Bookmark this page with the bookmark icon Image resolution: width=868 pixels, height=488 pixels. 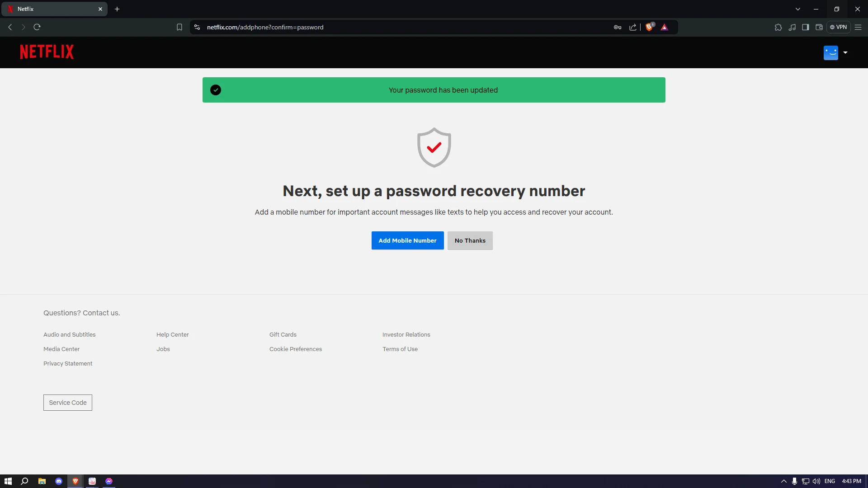pos(179,27)
